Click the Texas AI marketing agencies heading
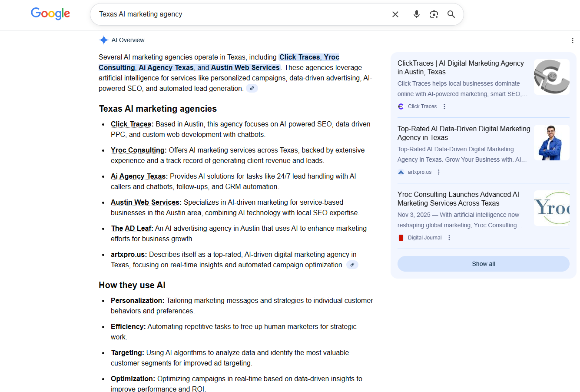Viewport: 580px width, 392px height. [158, 109]
